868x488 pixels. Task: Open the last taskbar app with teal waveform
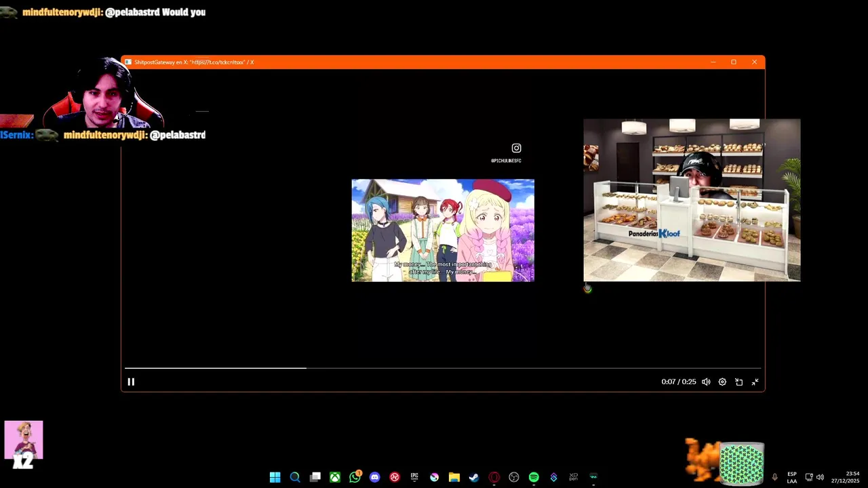click(593, 477)
